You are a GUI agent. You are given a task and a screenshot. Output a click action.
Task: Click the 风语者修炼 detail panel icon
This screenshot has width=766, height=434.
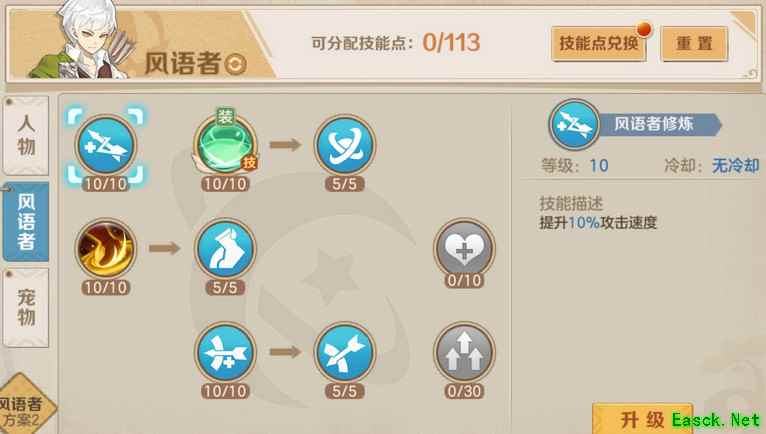pyautogui.click(x=574, y=124)
